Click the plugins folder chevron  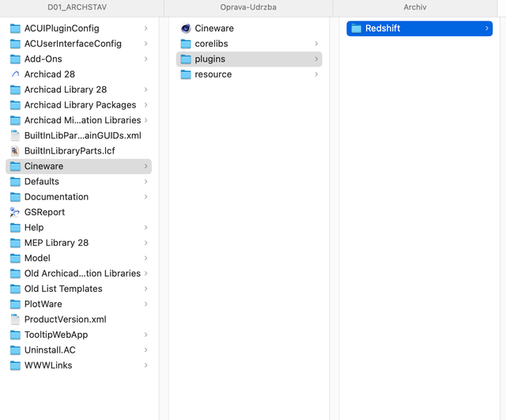point(316,59)
